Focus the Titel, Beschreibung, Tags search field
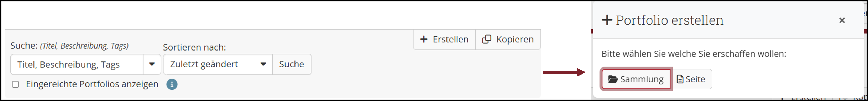 (x=77, y=64)
